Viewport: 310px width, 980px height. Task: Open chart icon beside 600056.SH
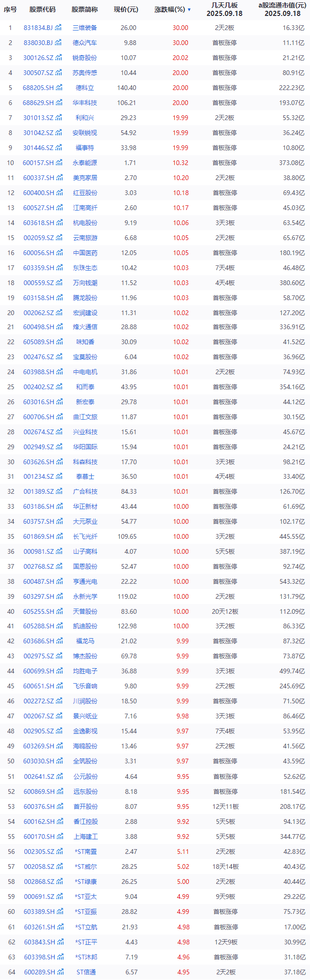tap(59, 253)
